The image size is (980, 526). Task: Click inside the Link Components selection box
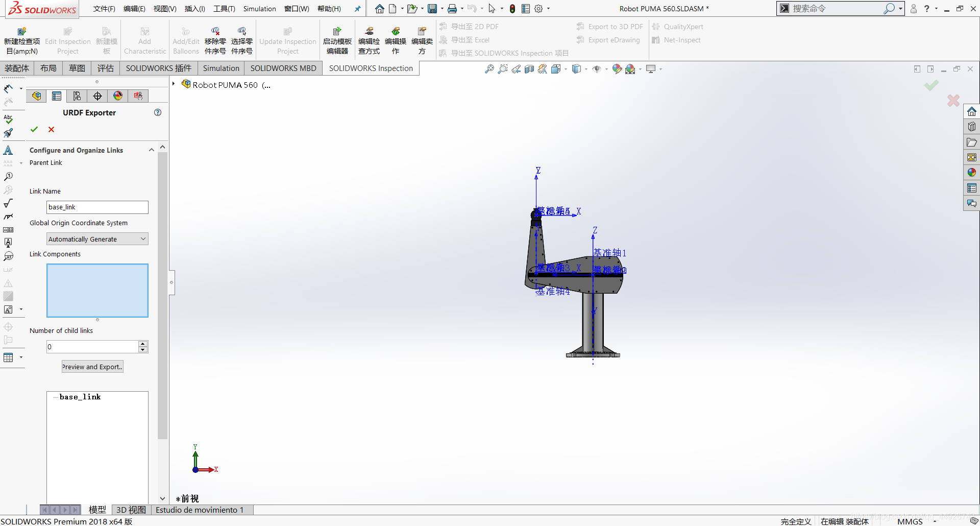click(97, 291)
